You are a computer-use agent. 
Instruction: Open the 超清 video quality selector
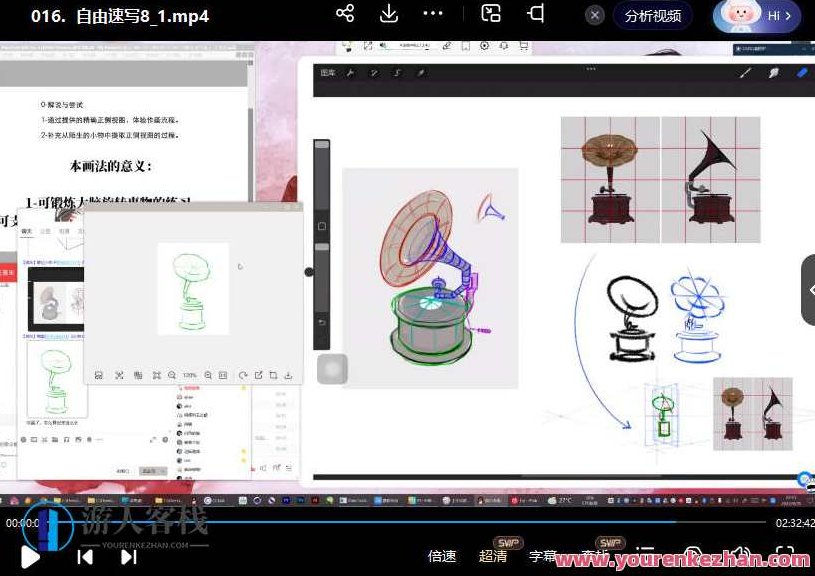coord(493,556)
